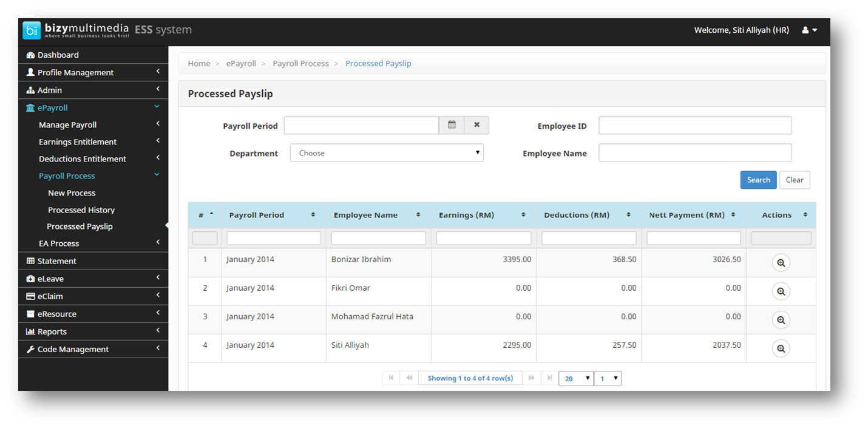Open the user account icon in header
The image size is (868, 428).
click(x=809, y=30)
